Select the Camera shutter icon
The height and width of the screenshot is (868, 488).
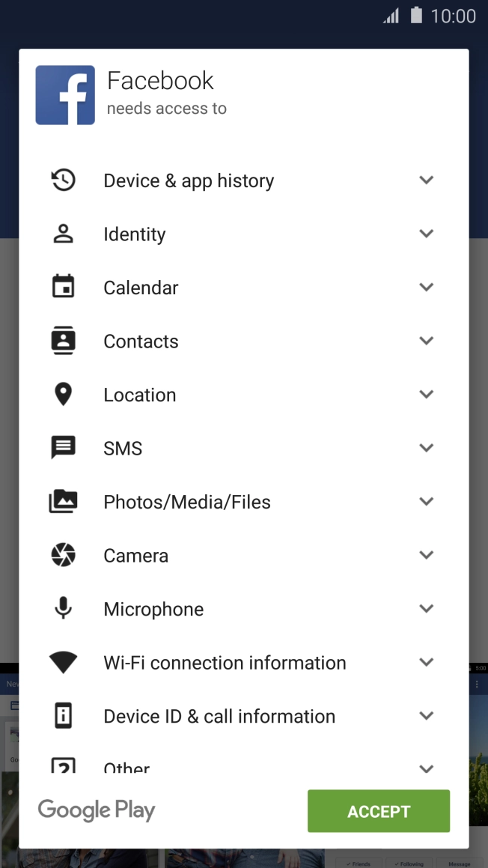pyautogui.click(x=64, y=555)
